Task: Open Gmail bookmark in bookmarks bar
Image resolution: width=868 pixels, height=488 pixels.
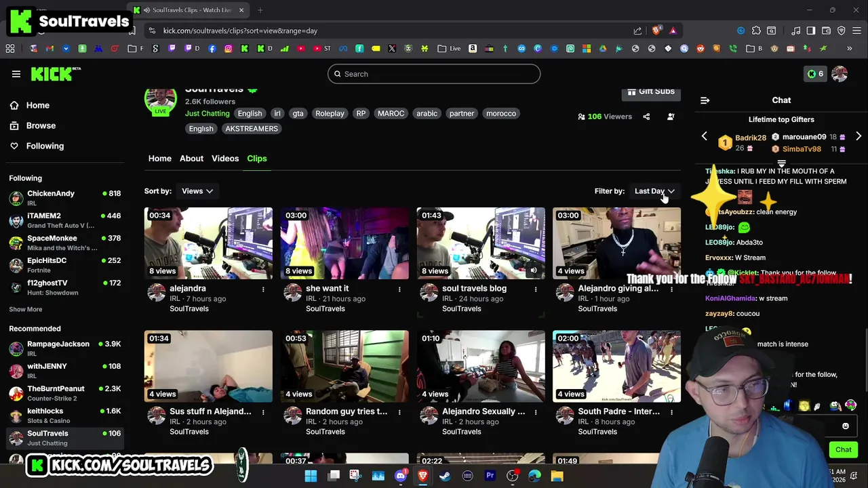Action: tap(50, 49)
